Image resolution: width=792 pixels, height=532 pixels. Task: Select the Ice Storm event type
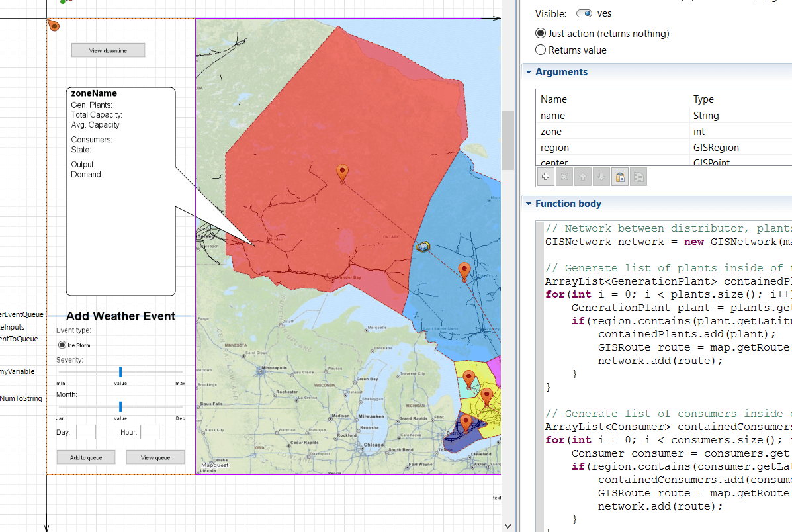[x=62, y=345]
